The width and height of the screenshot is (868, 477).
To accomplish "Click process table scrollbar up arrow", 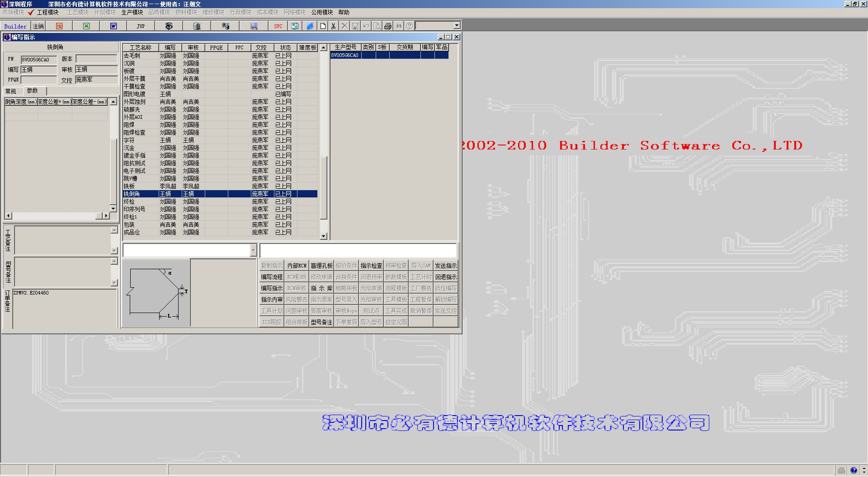I will tap(323, 47).
